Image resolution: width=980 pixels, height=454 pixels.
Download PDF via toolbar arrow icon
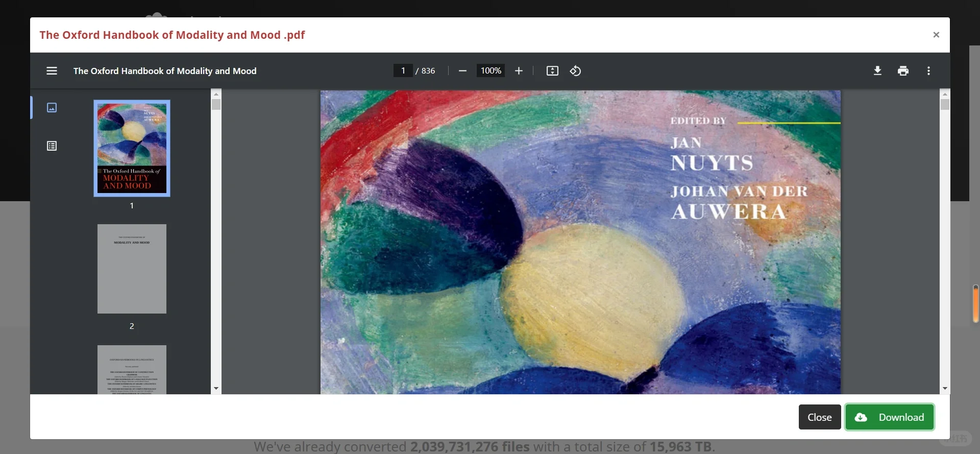[877, 71]
